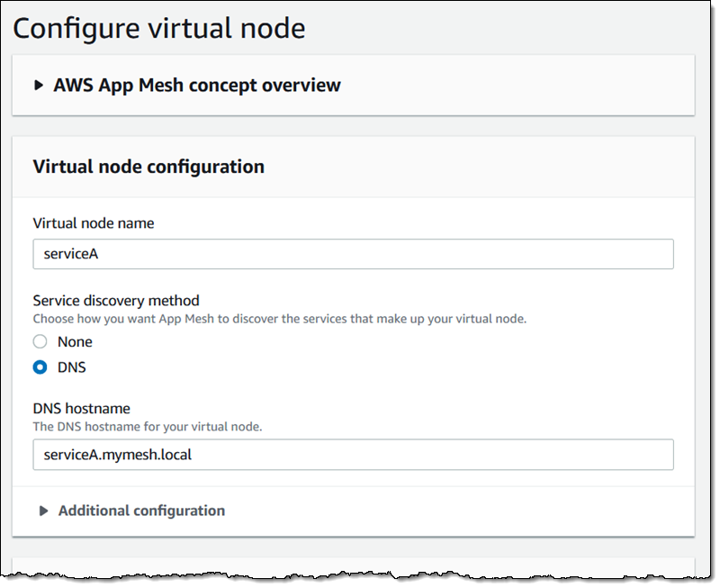
Task: Click the 'AWS App Mesh concept overview' heading text
Action: [197, 86]
